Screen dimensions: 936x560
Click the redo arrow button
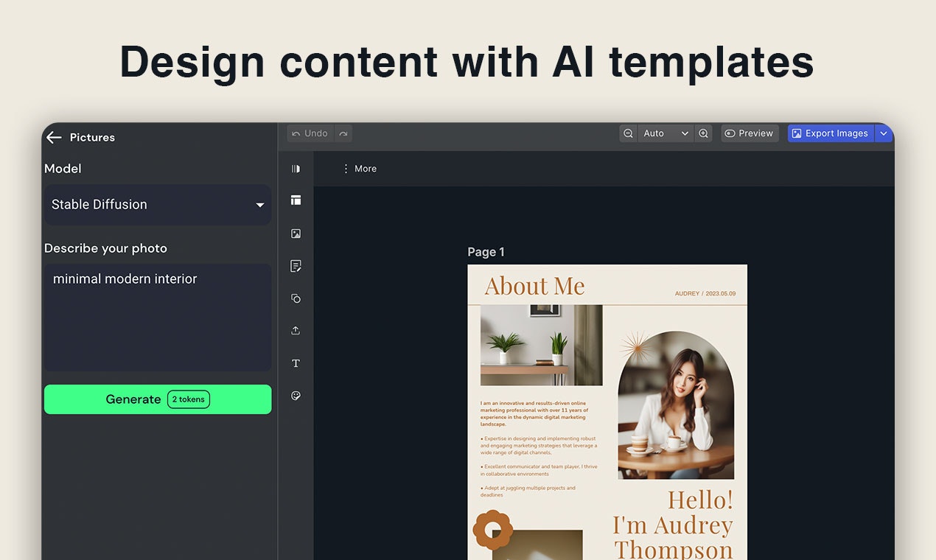pos(343,133)
